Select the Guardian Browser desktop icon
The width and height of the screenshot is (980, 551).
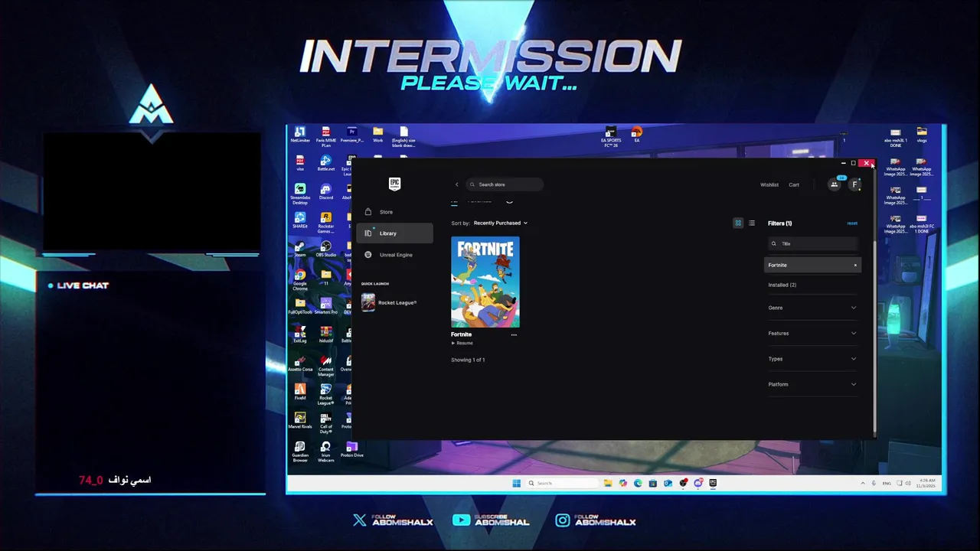[x=300, y=452]
